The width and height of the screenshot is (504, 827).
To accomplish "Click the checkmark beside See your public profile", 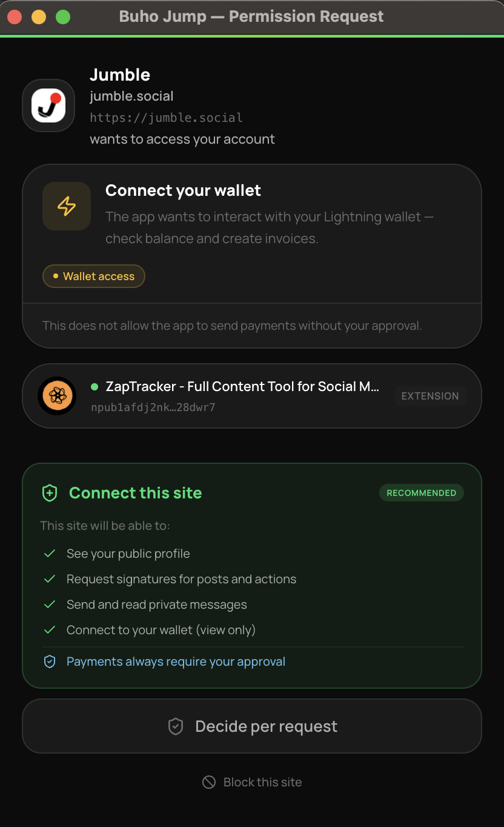I will click(x=49, y=554).
